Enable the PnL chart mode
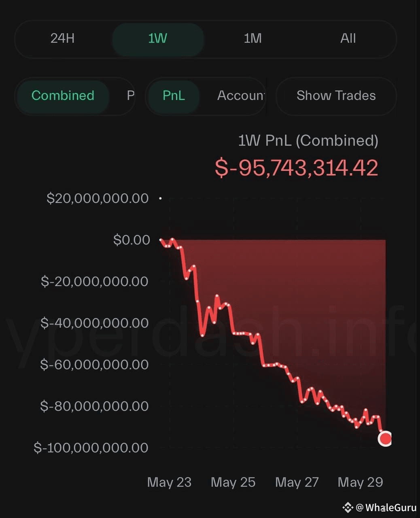 coord(174,96)
